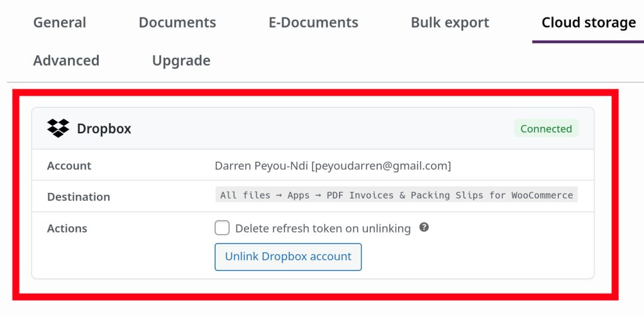Screen dimensions: 644x316
Task: Click the Dropbox heading text
Action: coord(104,129)
